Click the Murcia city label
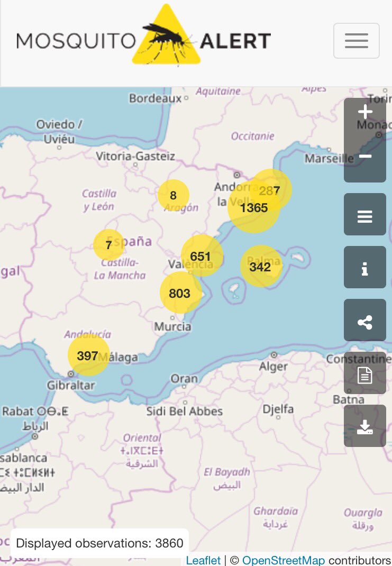This screenshot has height=566, width=392. tap(172, 327)
